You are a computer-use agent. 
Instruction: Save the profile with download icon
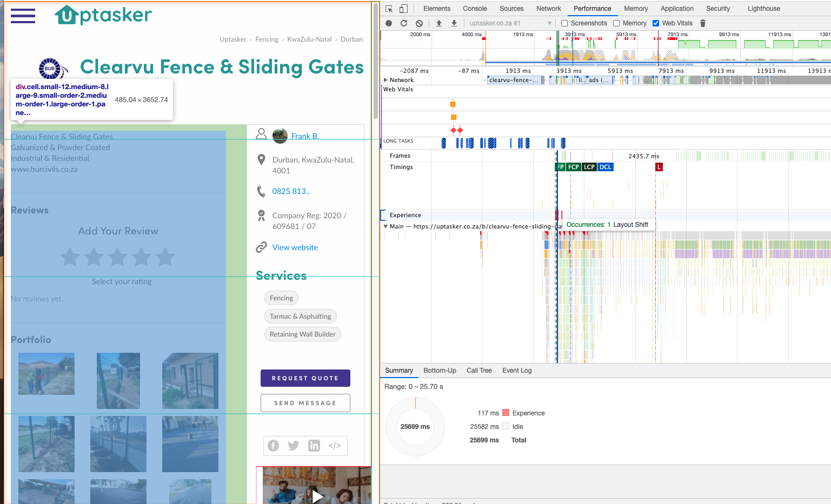454,23
